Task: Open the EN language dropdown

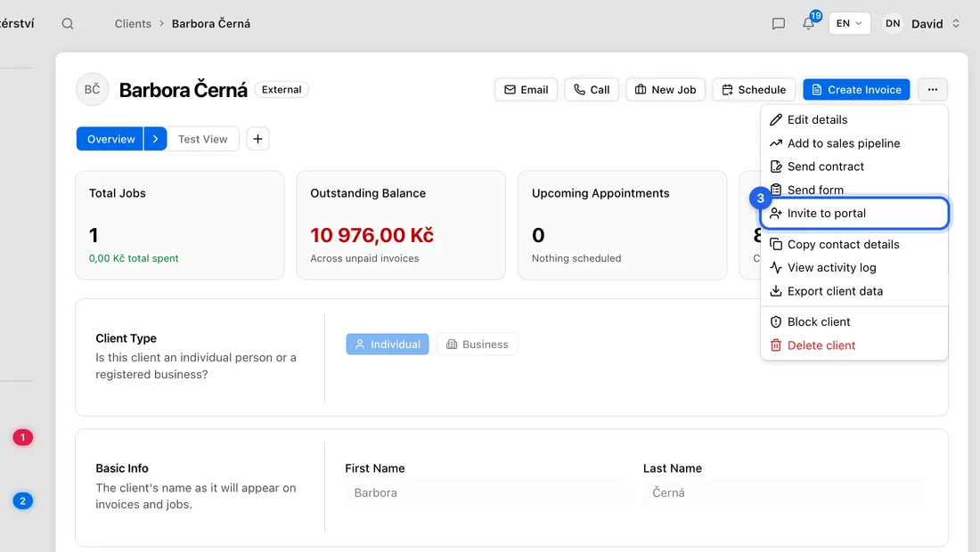Action: [849, 24]
